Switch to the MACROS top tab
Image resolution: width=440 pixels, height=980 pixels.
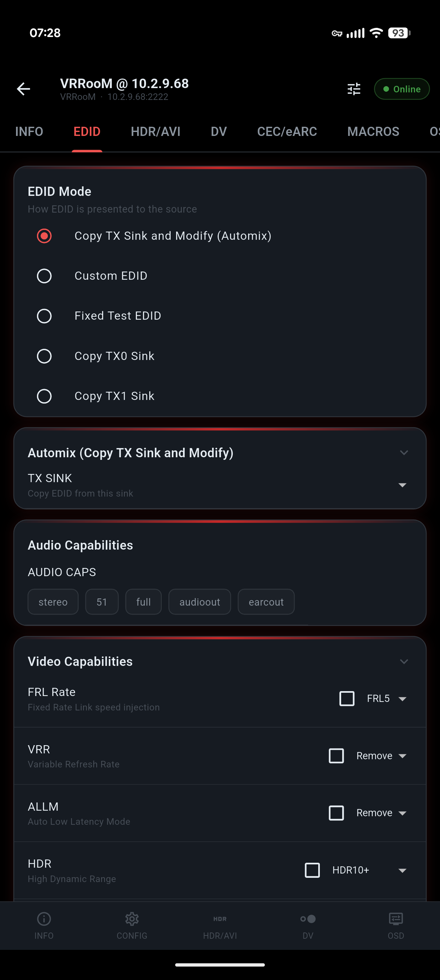click(x=373, y=132)
